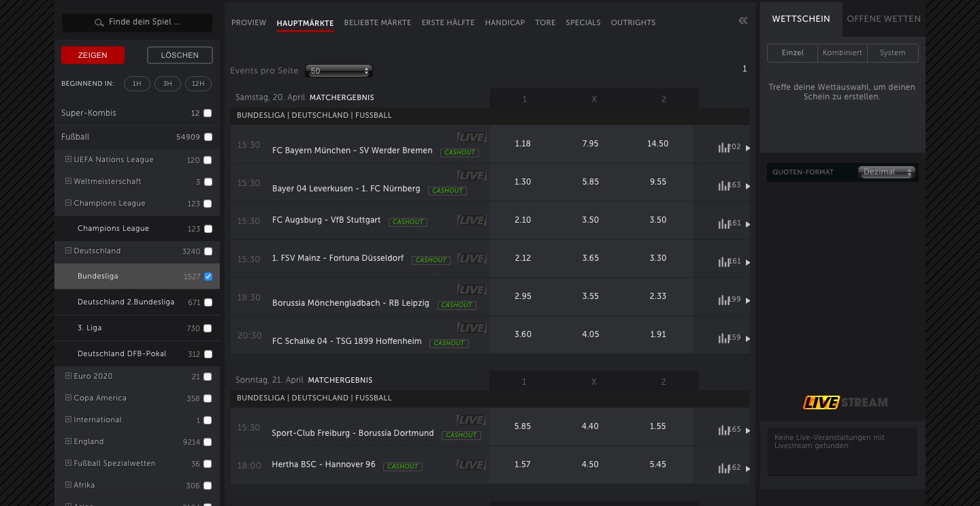Filter events starting in 1H
Image resolution: width=980 pixels, height=506 pixels.
(137, 84)
